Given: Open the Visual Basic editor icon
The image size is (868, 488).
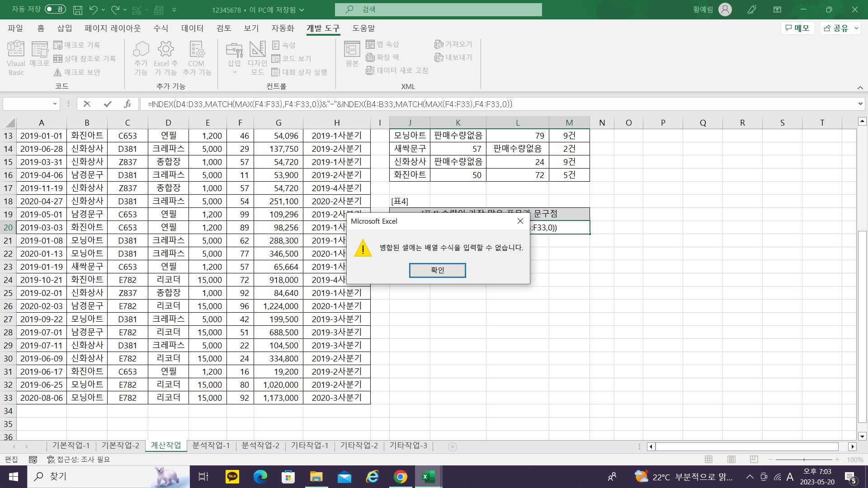Looking at the screenshot, I should tap(16, 50).
